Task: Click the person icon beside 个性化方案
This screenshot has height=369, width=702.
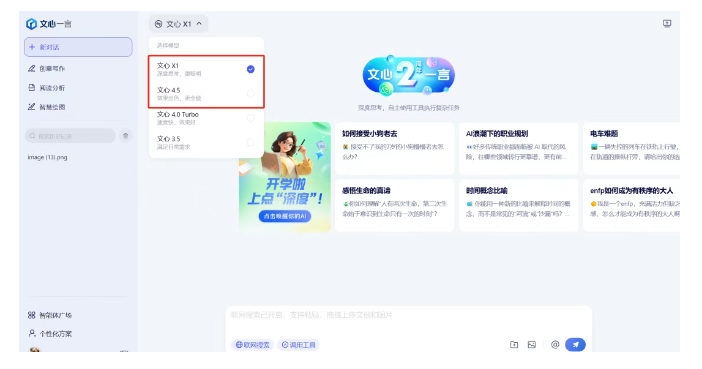Action: click(31, 333)
